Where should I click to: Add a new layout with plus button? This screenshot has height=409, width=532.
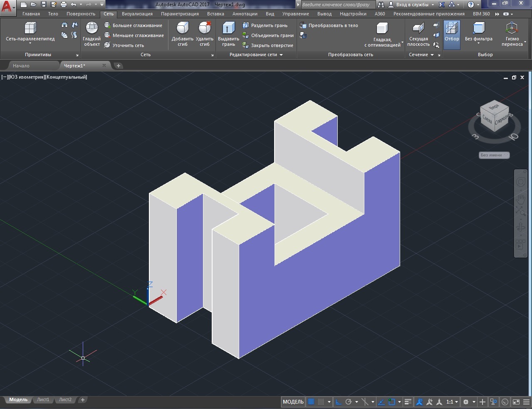click(83, 400)
